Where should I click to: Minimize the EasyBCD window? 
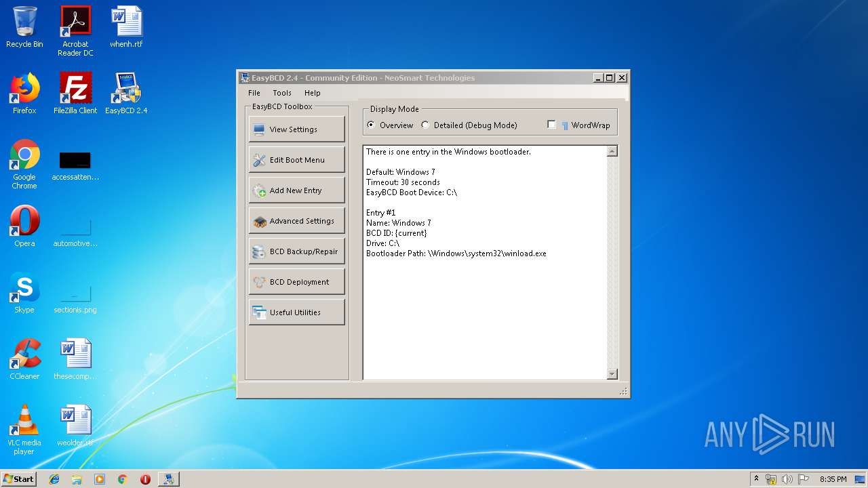[x=598, y=78]
